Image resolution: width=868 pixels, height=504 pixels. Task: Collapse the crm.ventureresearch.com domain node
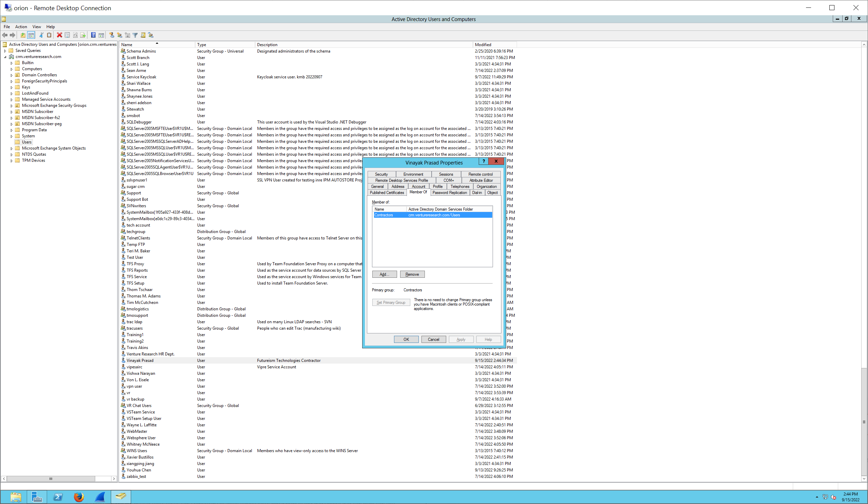click(x=5, y=57)
